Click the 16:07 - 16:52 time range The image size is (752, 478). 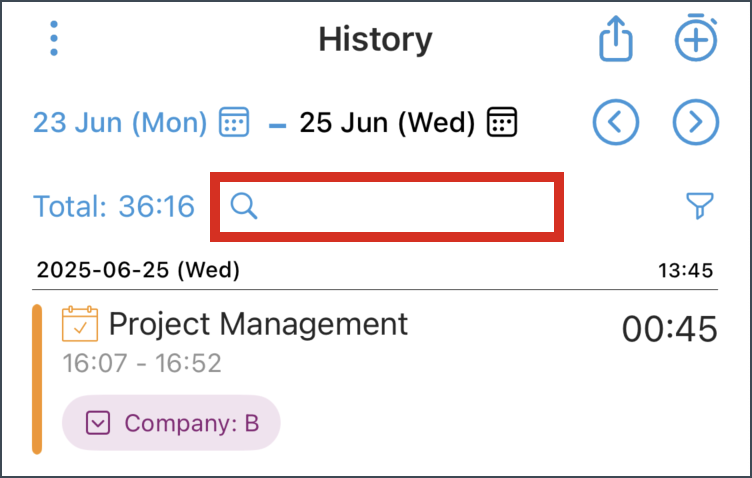[x=142, y=363]
